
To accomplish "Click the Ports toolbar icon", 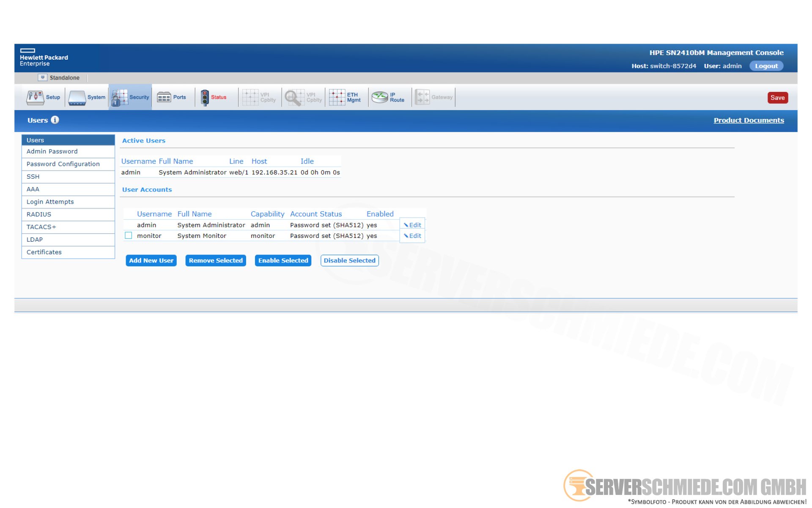I will tap(164, 97).
